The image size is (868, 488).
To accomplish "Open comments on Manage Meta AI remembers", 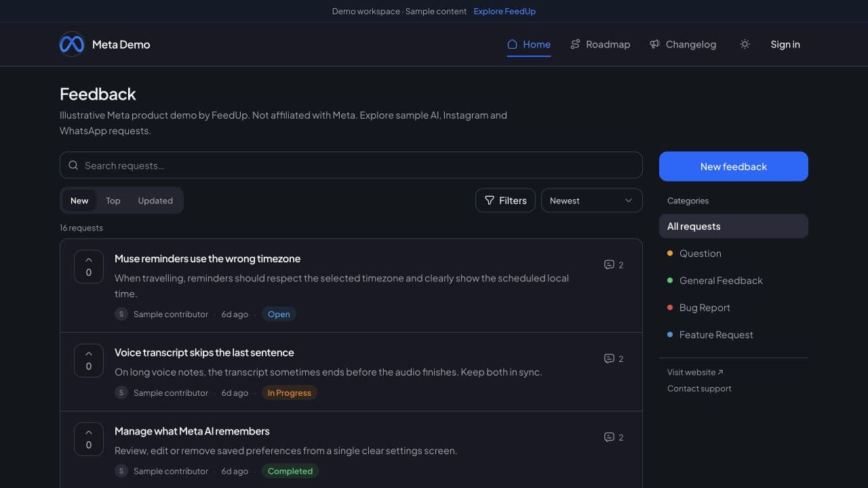I will (x=614, y=437).
